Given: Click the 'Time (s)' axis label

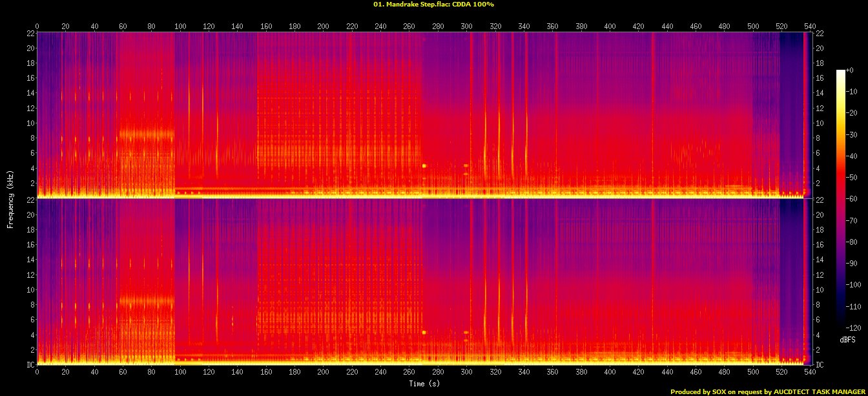Looking at the screenshot, I should (x=424, y=384).
